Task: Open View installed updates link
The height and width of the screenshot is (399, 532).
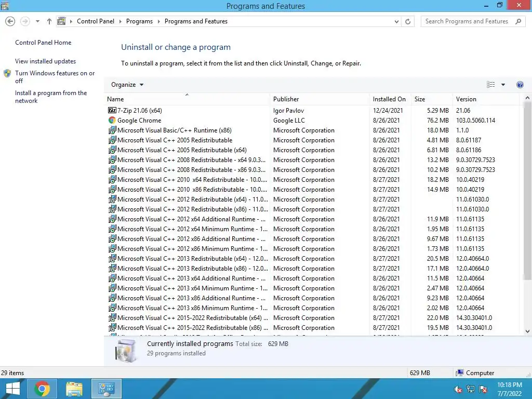Action: [x=46, y=61]
